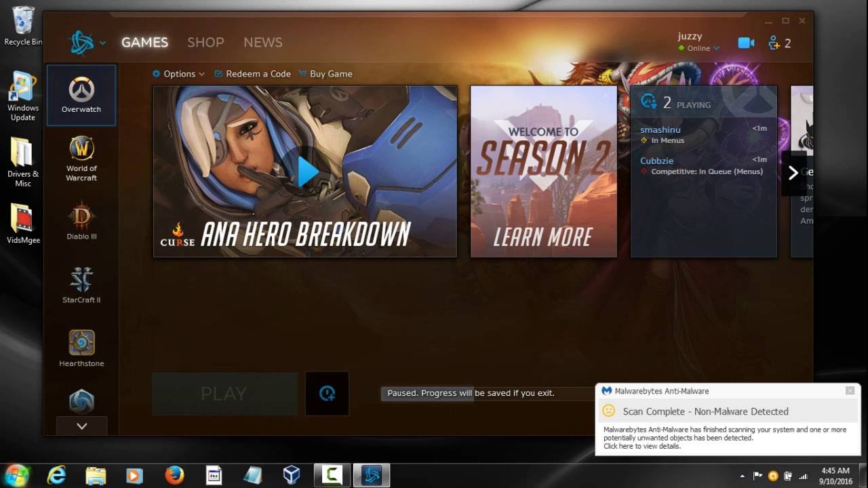
Task: Click Scan Complete - Non-Malware Detected message
Action: coord(705,411)
